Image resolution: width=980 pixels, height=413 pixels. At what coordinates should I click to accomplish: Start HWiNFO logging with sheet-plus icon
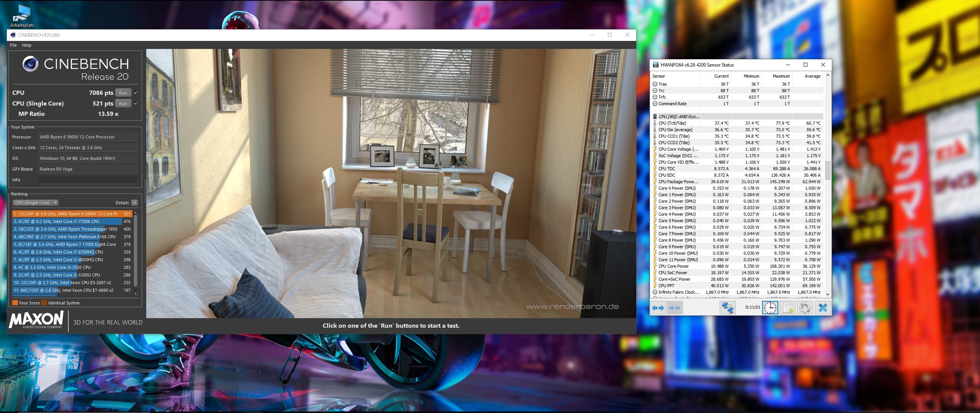(787, 307)
